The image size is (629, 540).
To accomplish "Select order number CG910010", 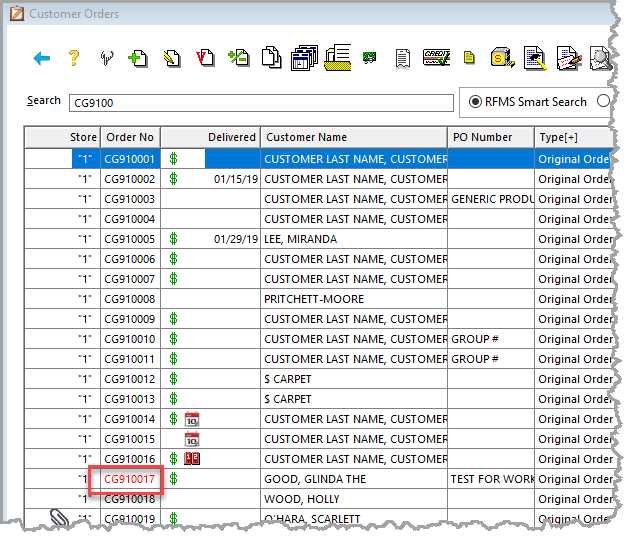I will [x=130, y=339].
